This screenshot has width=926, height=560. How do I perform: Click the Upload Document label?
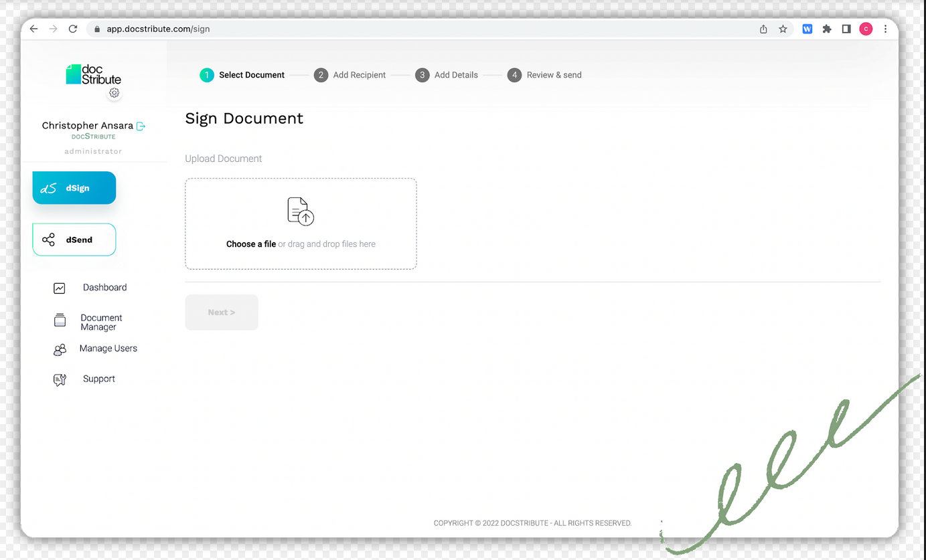tap(224, 159)
